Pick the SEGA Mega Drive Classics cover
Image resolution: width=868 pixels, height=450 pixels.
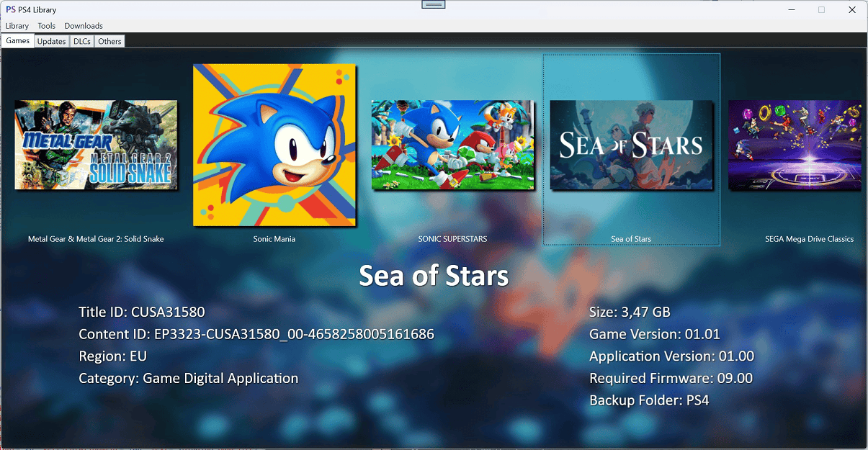[x=795, y=145]
